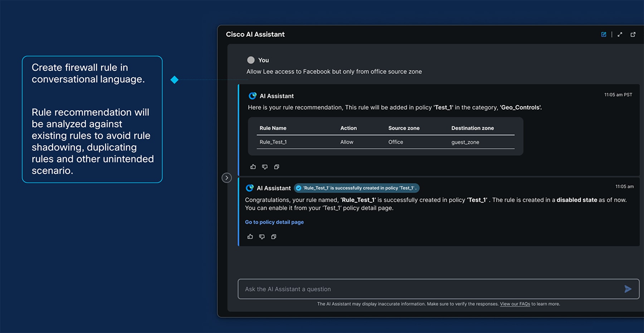Click the You message header

(x=258, y=60)
